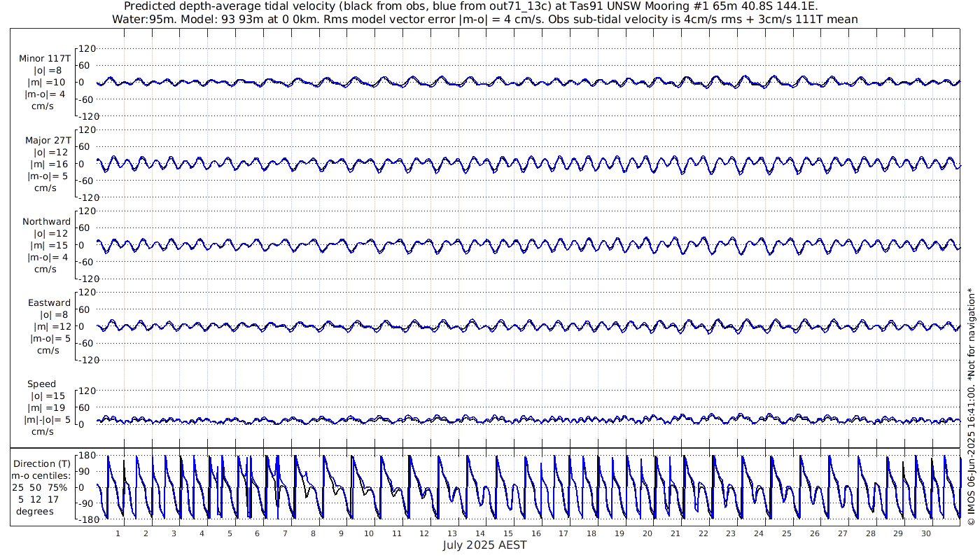Click the day 20 label on date axis
This screenshot has width=980, height=560.
click(x=647, y=533)
